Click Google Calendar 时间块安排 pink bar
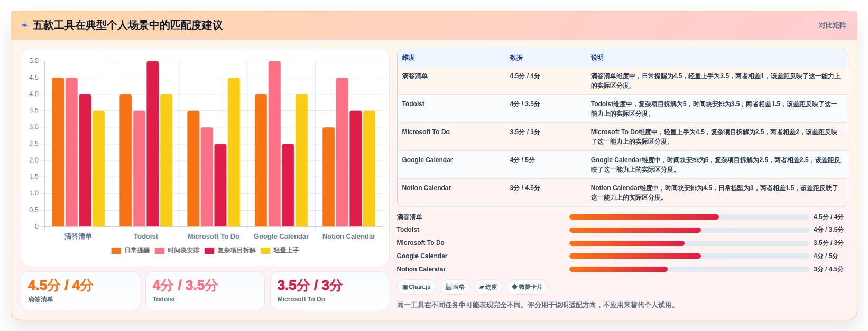This screenshot has height=331, width=868. coord(274,144)
